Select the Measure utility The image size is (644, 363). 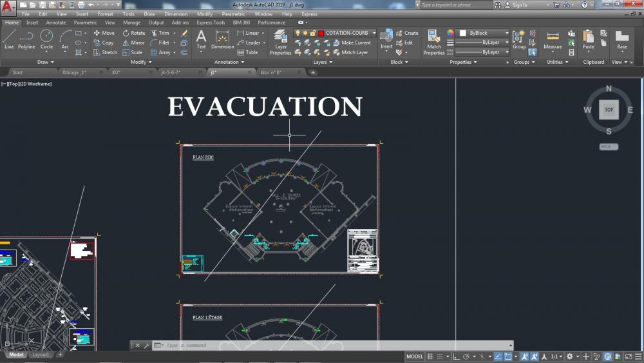(x=553, y=39)
